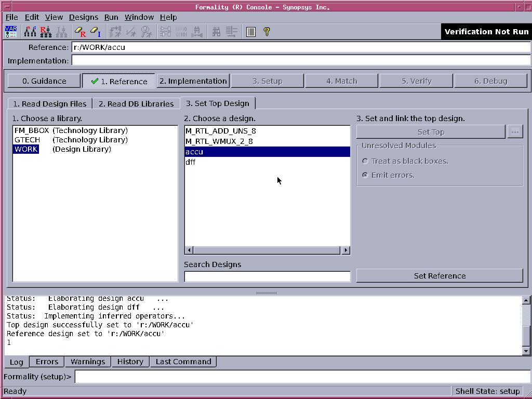Viewport: 532px width, 399px height.
Task: Switch to the Warnings tab
Action: 88,362
